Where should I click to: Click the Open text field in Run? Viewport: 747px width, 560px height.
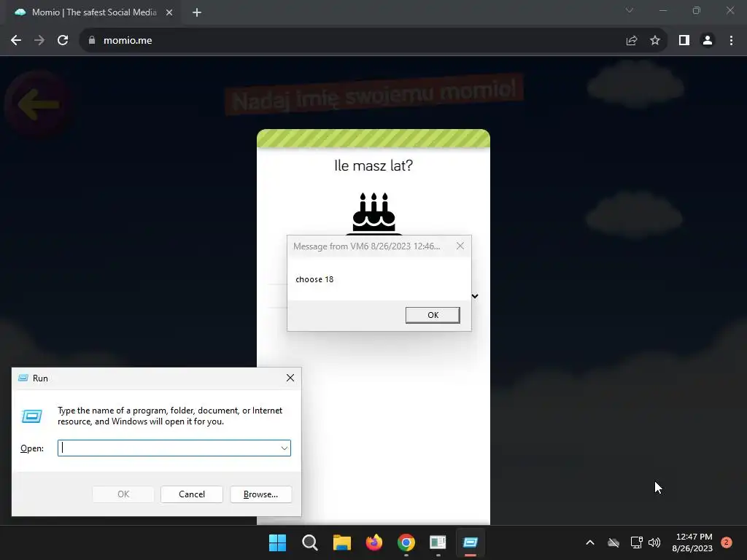[174, 448]
